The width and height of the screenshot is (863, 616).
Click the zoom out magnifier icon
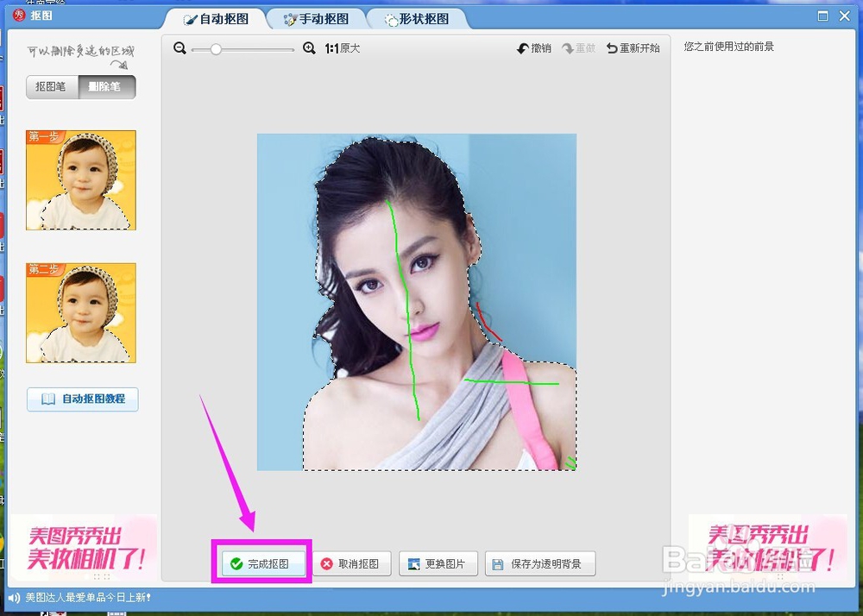(x=180, y=48)
